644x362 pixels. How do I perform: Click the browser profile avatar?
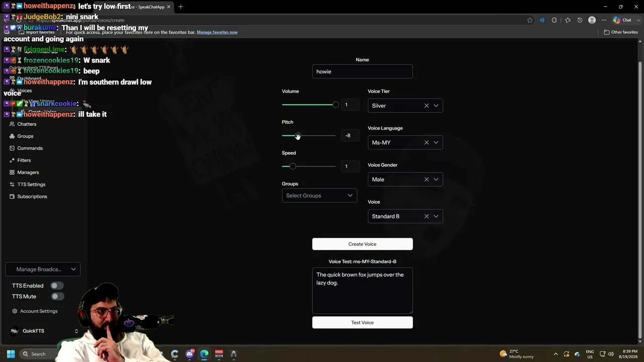coord(592,20)
